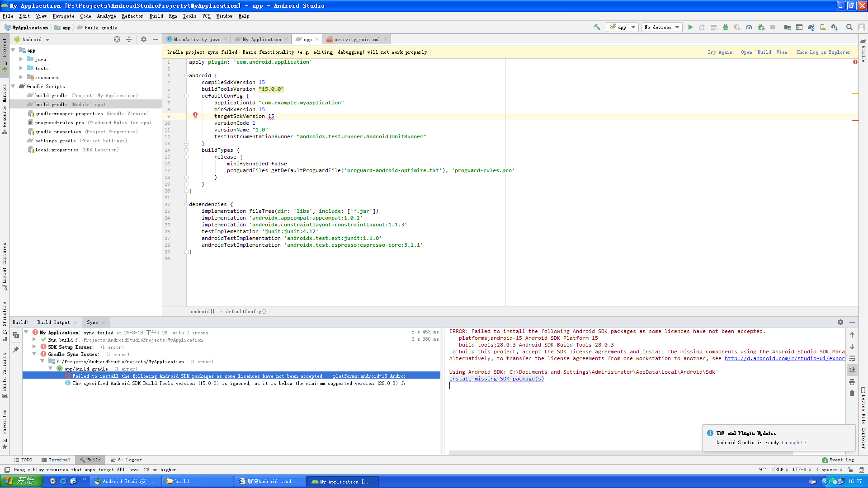Open the Logcat tool window tab
The height and width of the screenshot is (488, 868).
[x=127, y=460]
